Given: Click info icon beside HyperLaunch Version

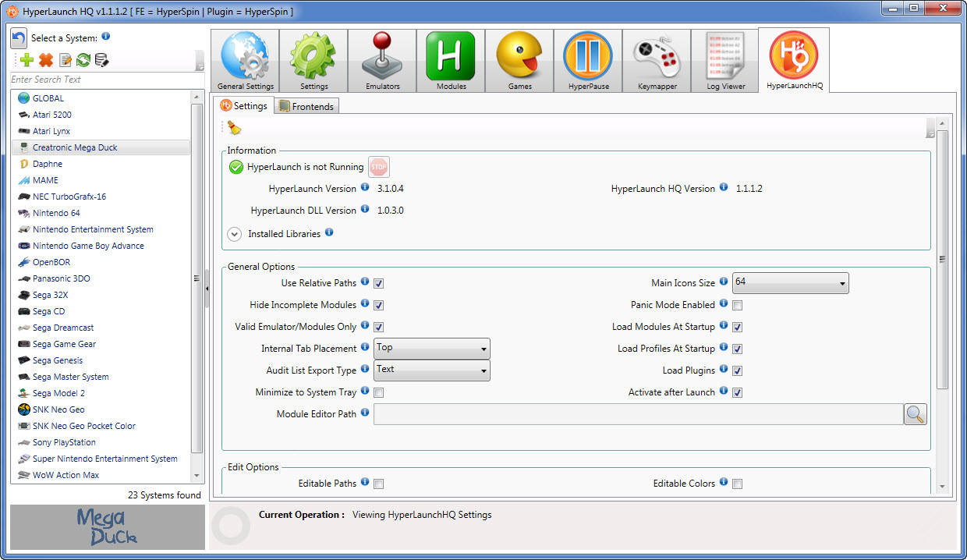Looking at the screenshot, I should (365, 187).
